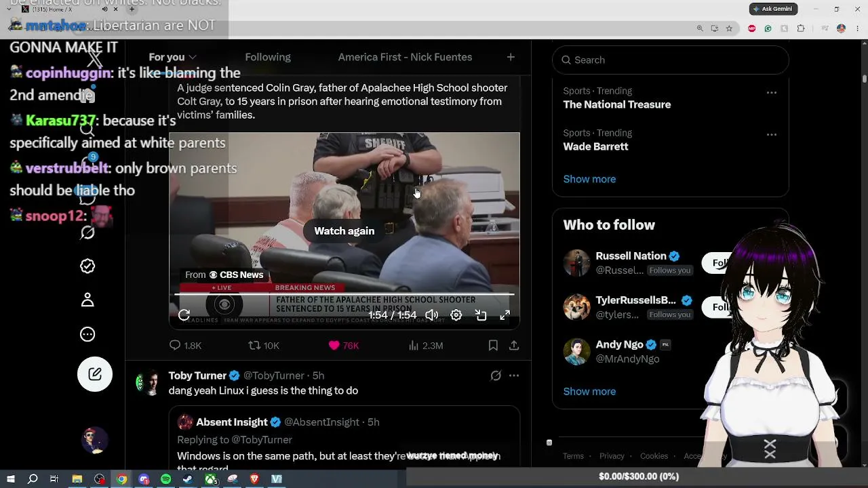Open Andy Ngo's profile avatar
Image resolution: width=868 pixels, height=488 pixels.
click(576, 351)
